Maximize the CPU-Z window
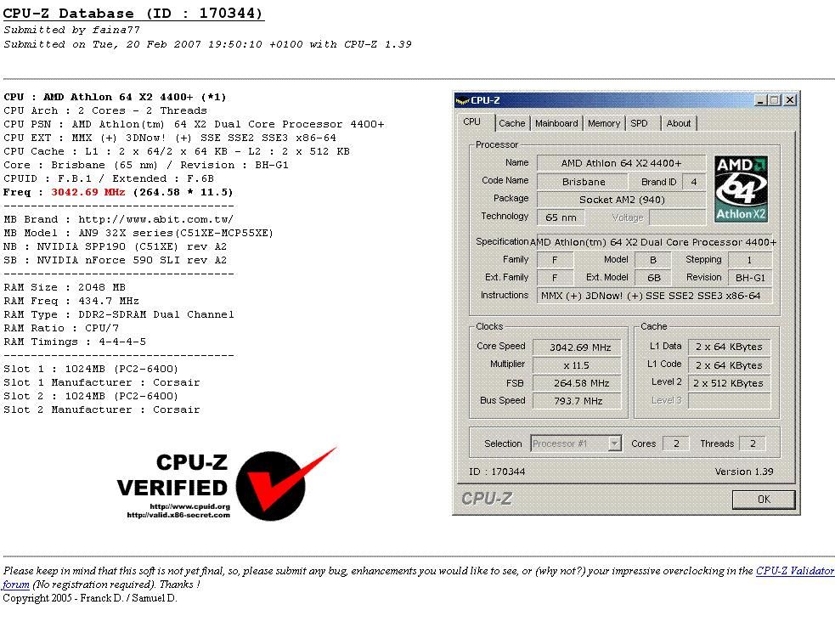This screenshot has height=644, width=835. point(775,100)
